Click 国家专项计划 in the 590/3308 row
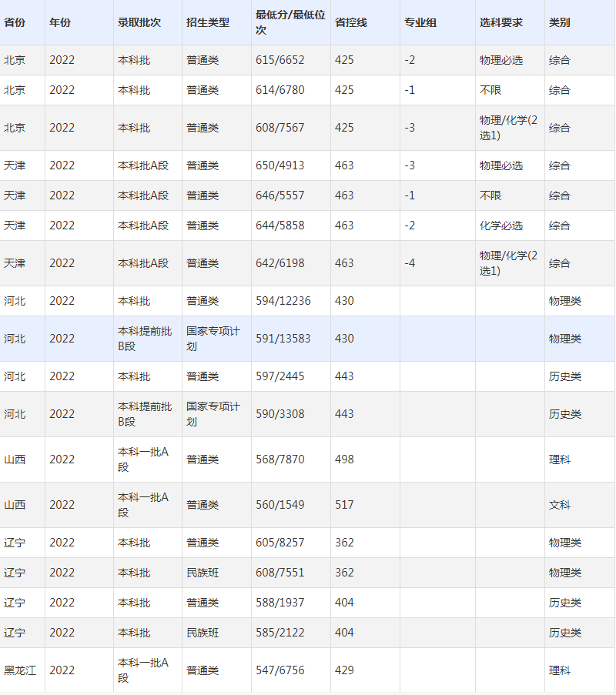 (x=213, y=414)
